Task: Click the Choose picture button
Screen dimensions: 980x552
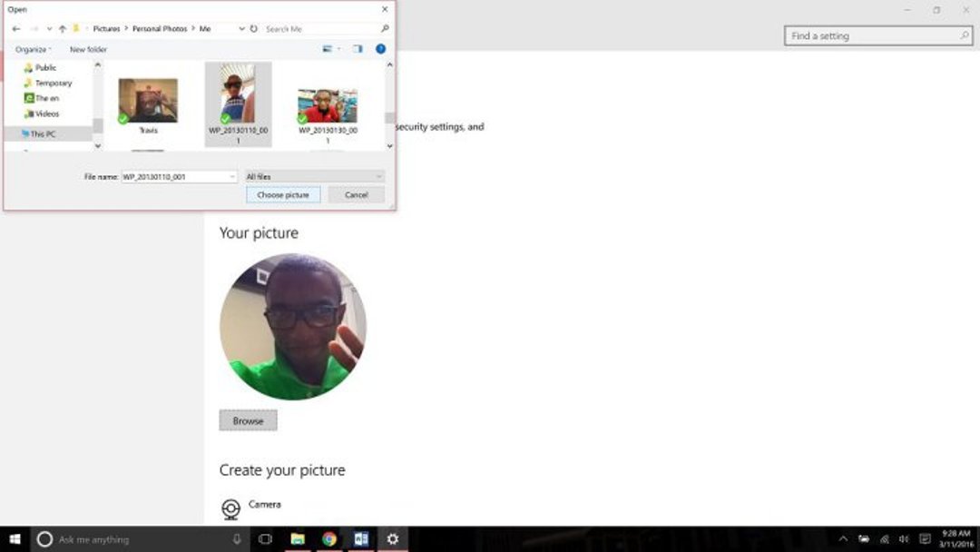Action: point(283,195)
